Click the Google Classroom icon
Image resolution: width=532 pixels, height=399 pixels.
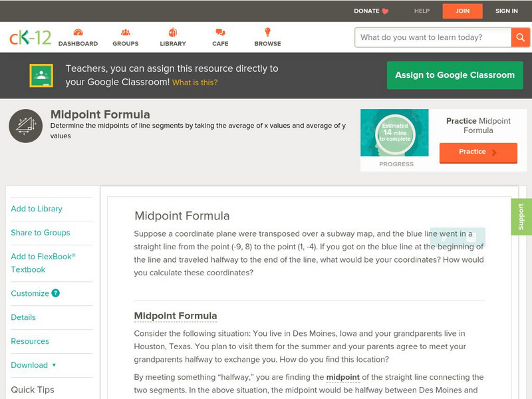point(41,75)
